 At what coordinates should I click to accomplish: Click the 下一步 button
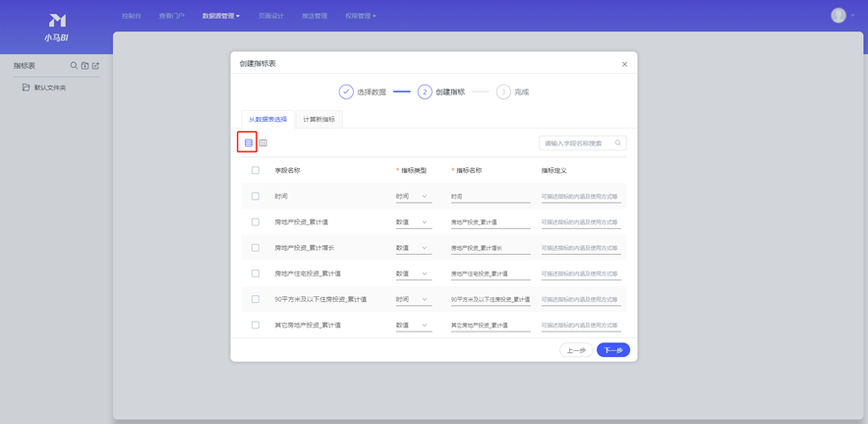[x=612, y=350]
